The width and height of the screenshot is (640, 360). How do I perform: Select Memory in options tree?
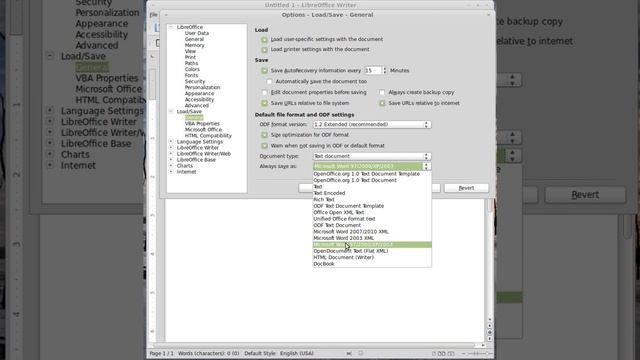tap(194, 45)
